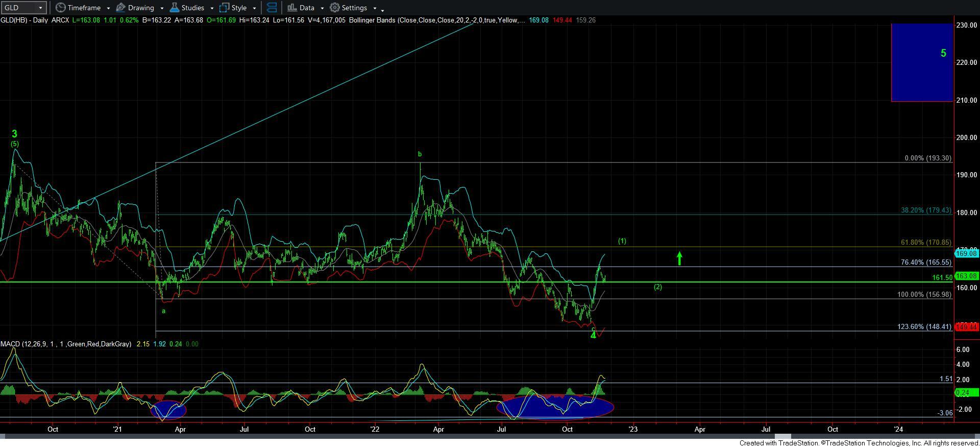Screen dimensions: 980x447
Task: Select the MACD (12,26,9) study label
Action: (66, 344)
